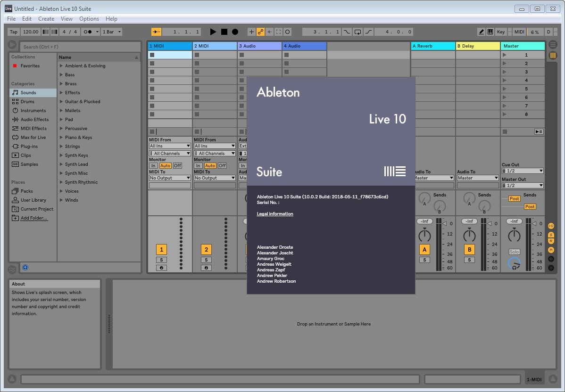Open the File menu
The image size is (565, 392).
11,19
